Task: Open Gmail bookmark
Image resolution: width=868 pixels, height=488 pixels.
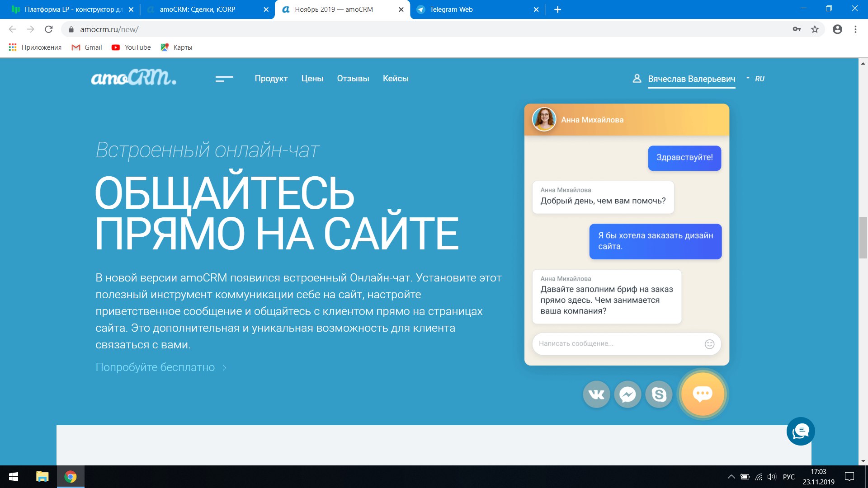Action: [87, 47]
